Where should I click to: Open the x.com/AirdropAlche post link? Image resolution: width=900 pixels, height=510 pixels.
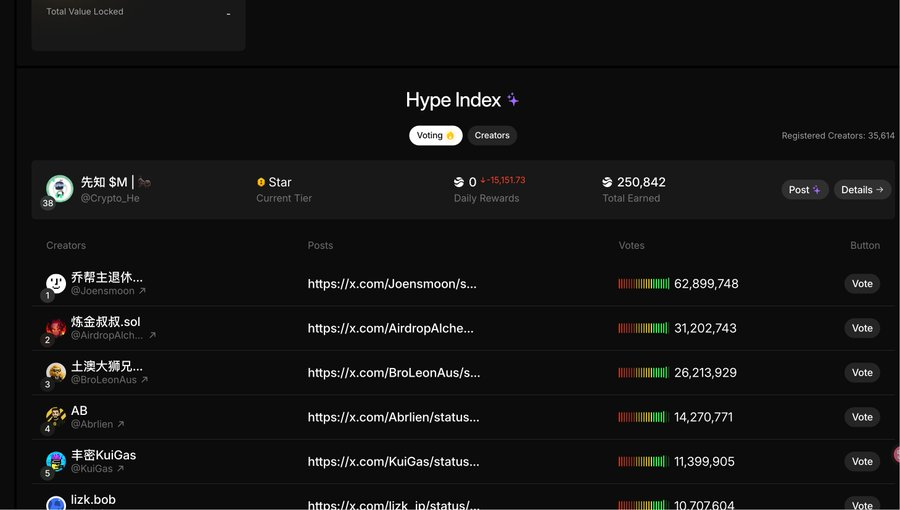coord(390,328)
